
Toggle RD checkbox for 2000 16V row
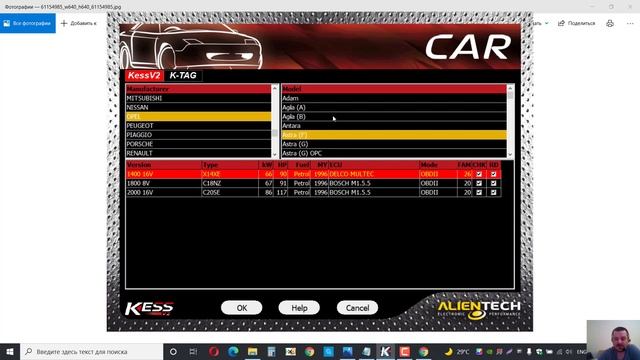(493, 192)
